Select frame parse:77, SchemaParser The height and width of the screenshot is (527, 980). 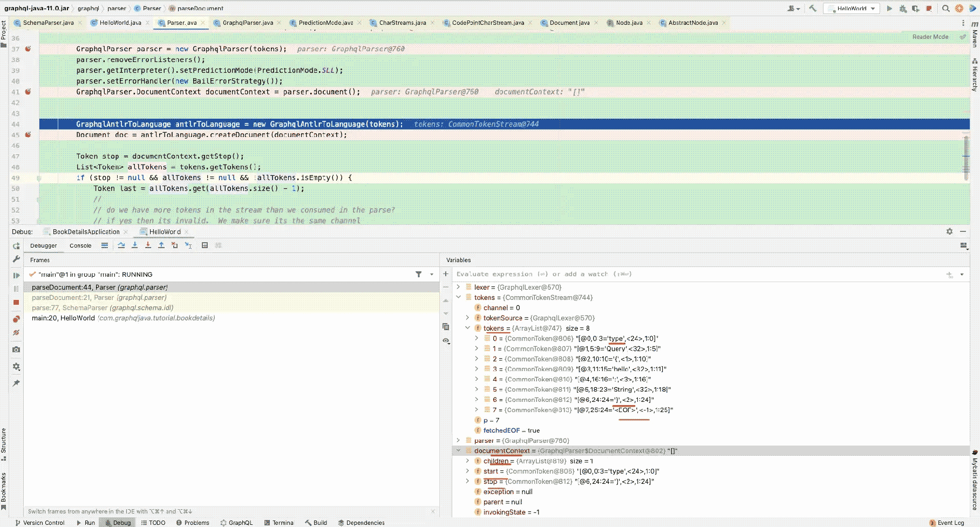(x=232, y=308)
